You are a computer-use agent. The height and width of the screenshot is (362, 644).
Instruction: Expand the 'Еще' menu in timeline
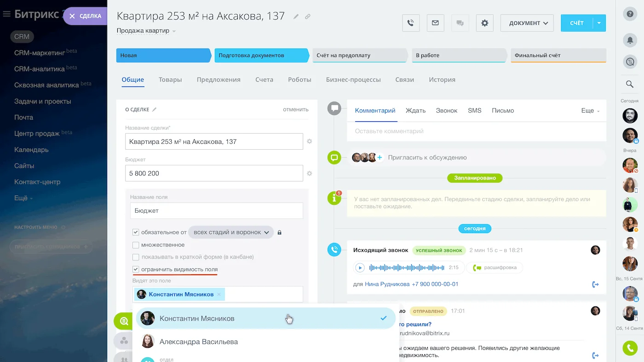(x=590, y=111)
